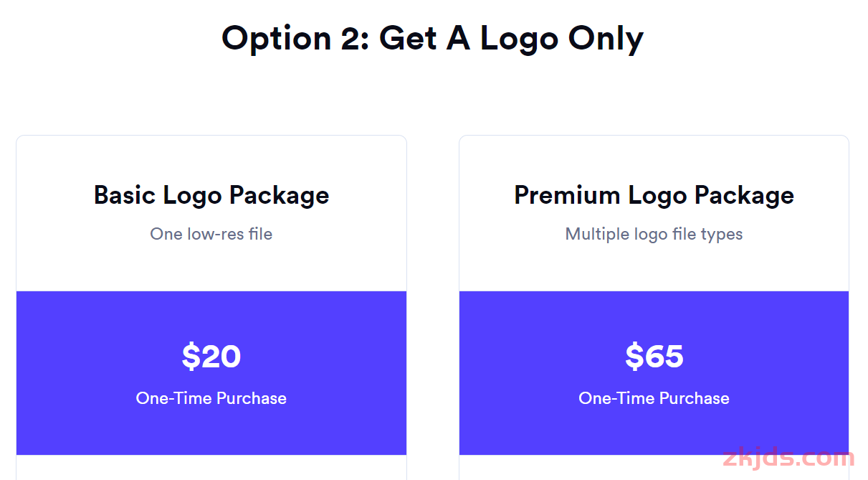Open the zkjds.com watermark link
This screenshot has width=868, height=480.
click(788, 458)
